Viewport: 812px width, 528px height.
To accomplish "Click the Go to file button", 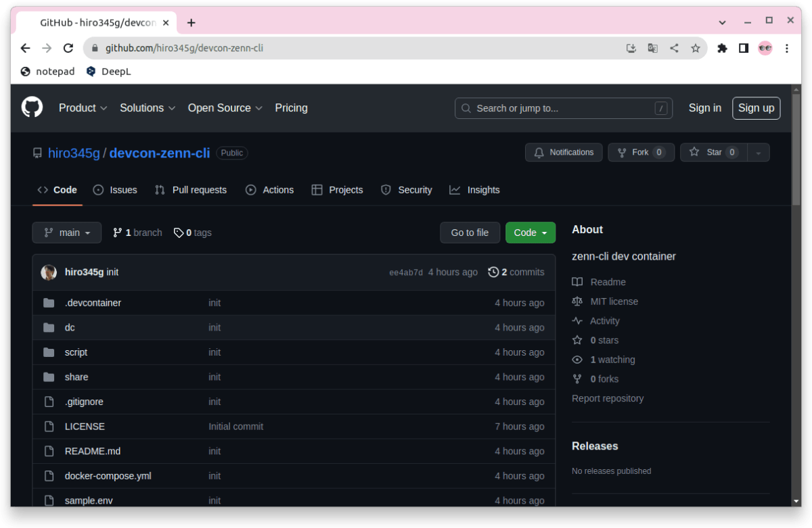I will tap(470, 233).
